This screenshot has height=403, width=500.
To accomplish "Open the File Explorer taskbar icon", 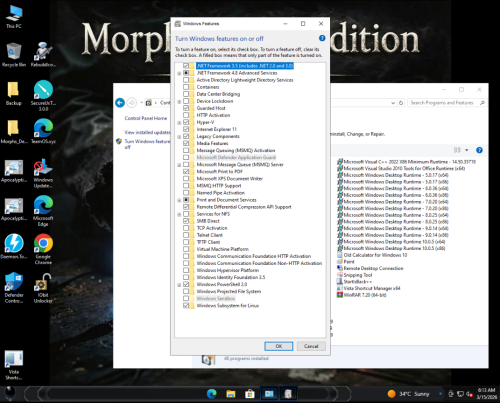I will click(x=231, y=394).
